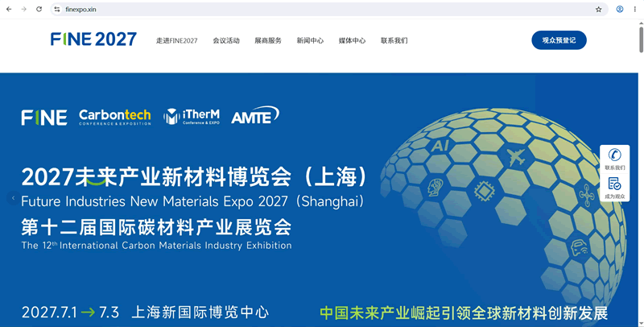
Task: Open the 展商服务 menu
Action: tap(268, 40)
